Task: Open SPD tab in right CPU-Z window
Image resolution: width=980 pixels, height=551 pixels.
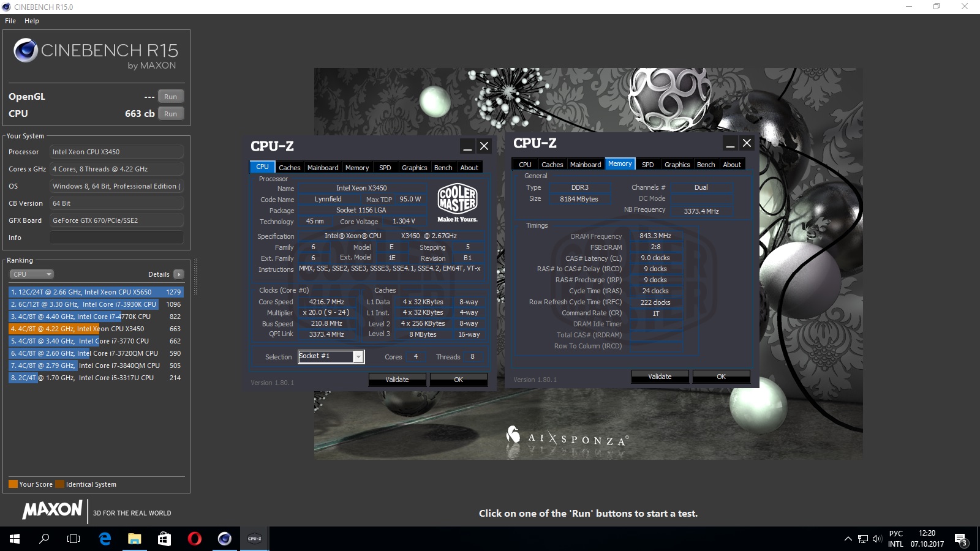Action: click(x=648, y=165)
